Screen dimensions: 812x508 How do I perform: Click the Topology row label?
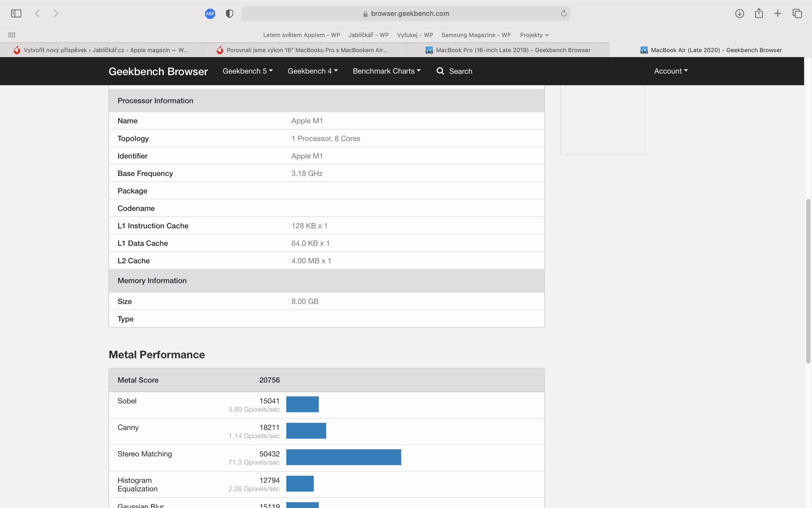(x=133, y=138)
